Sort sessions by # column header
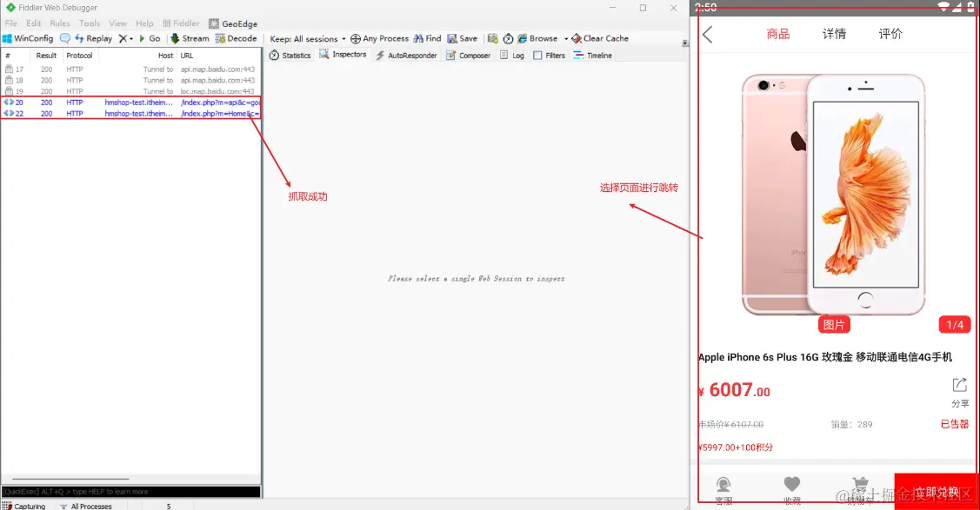 click(16, 56)
